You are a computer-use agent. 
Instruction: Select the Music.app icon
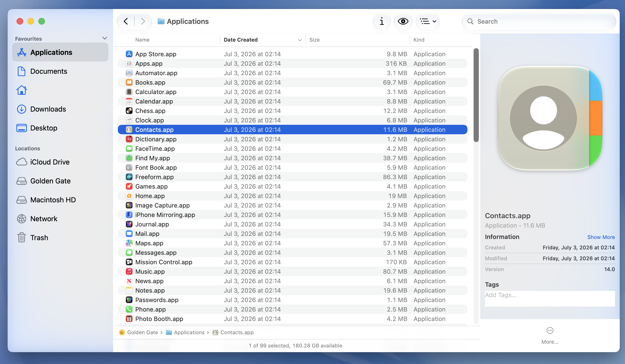[x=129, y=272]
